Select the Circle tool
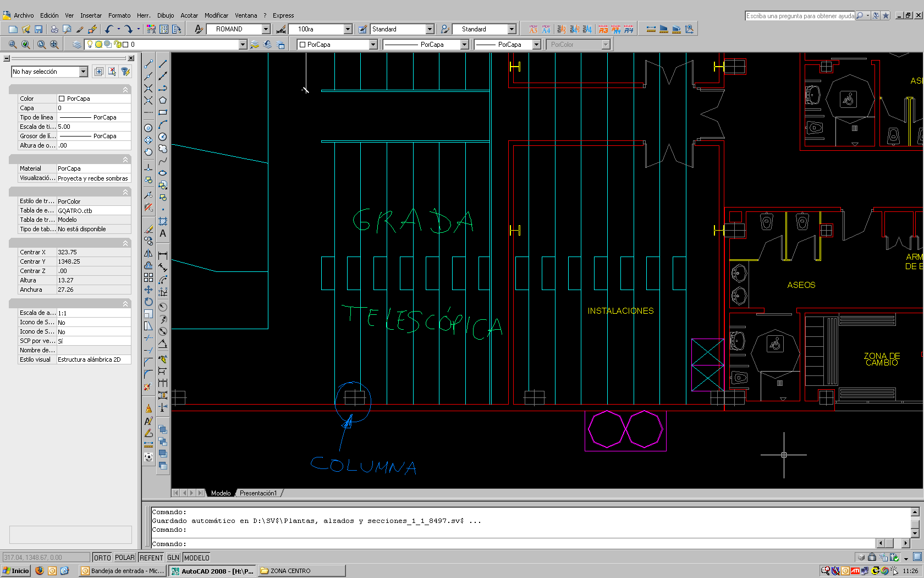The width and height of the screenshot is (924, 578). 163,137
